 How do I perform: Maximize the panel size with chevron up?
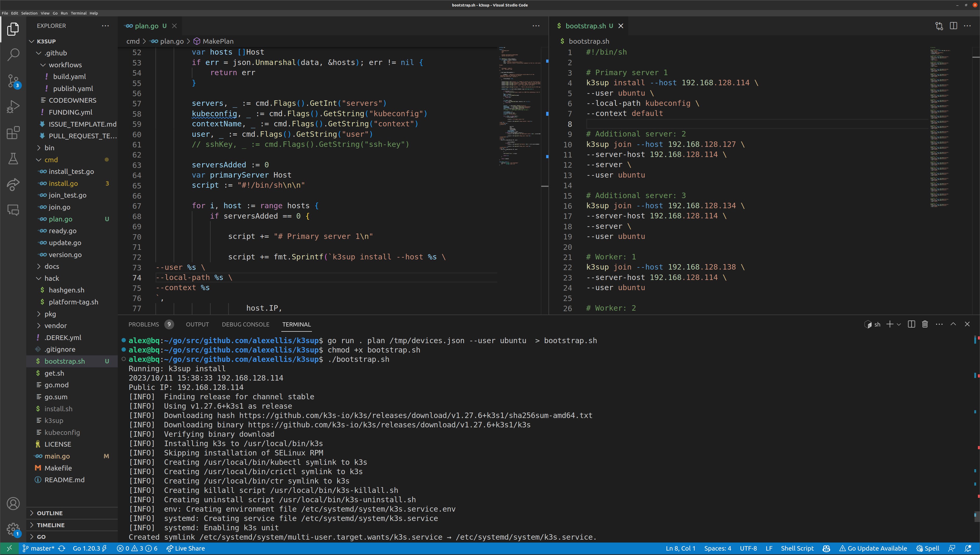click(953, 324)
